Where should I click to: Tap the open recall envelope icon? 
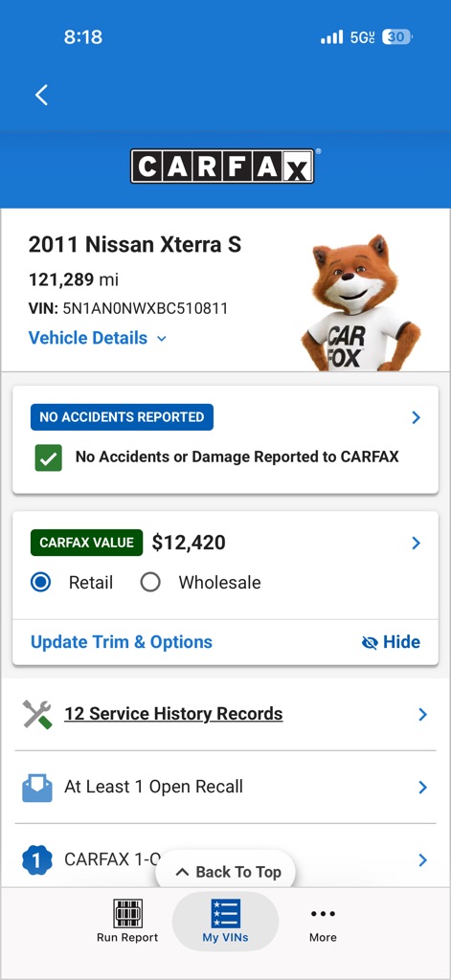[37, 787]
